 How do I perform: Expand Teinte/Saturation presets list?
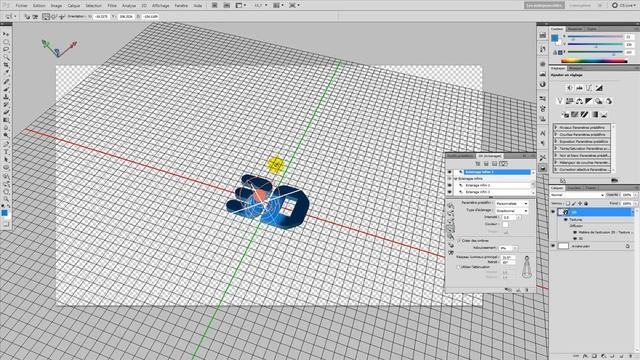click(x=556, y=149)
